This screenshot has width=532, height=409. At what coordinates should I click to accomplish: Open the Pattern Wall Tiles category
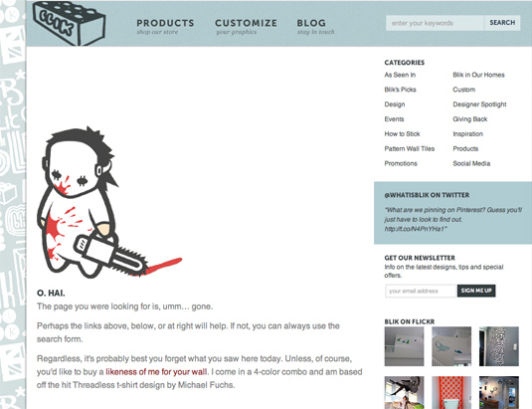point(409,148)
